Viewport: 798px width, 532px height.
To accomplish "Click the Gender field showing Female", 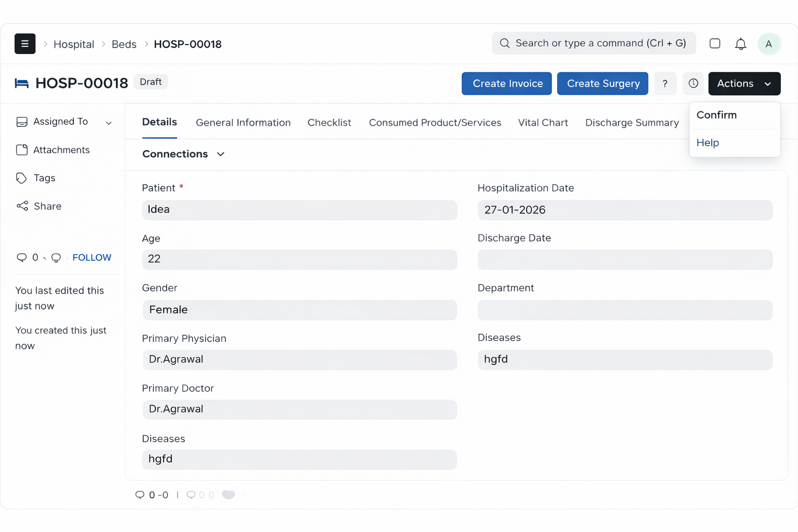I will [300, 310].
